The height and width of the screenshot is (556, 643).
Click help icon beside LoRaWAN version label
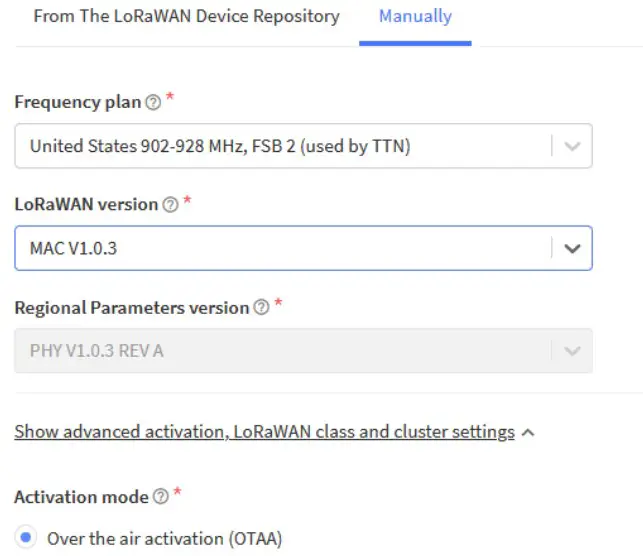[x=170, y=204]
